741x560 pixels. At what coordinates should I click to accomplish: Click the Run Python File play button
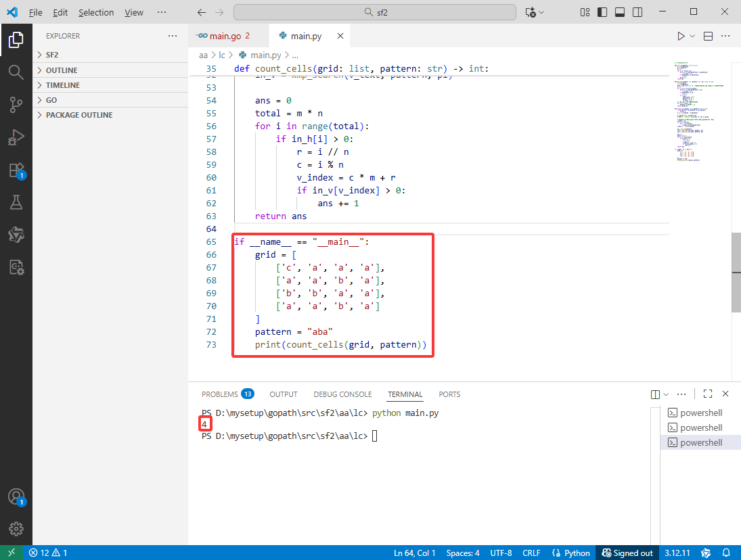click(x=681, y=37)
